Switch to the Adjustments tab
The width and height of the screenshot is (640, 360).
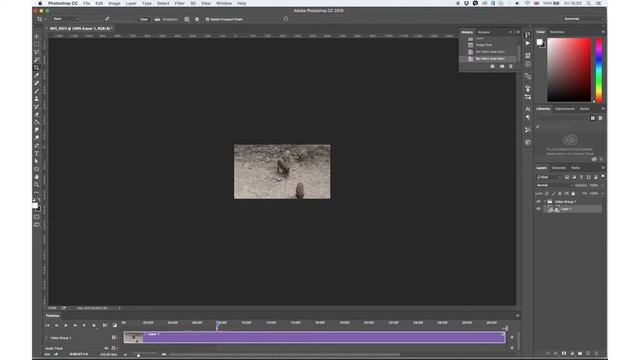[x=564, y=109]
